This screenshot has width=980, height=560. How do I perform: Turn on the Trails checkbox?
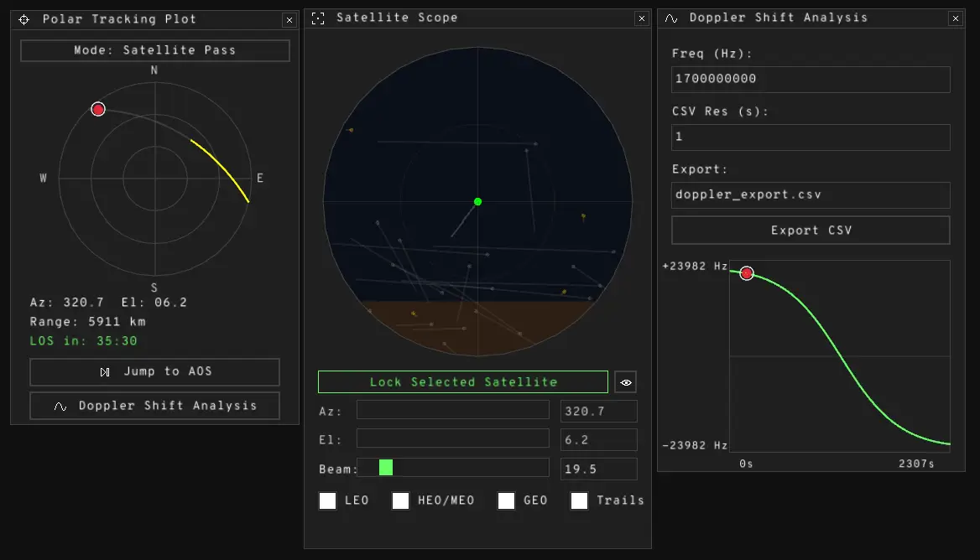(579, 500)
